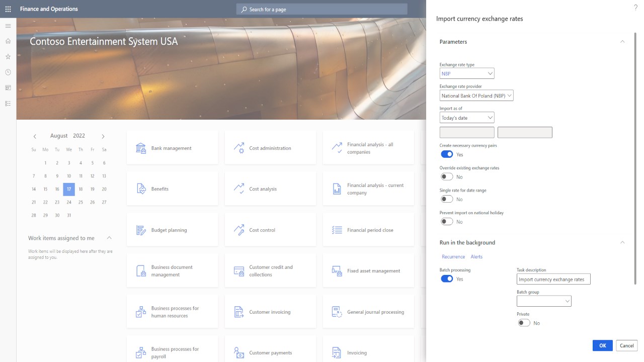Collapse Run in the background section
644x362 pixels.
coord(622,242)
